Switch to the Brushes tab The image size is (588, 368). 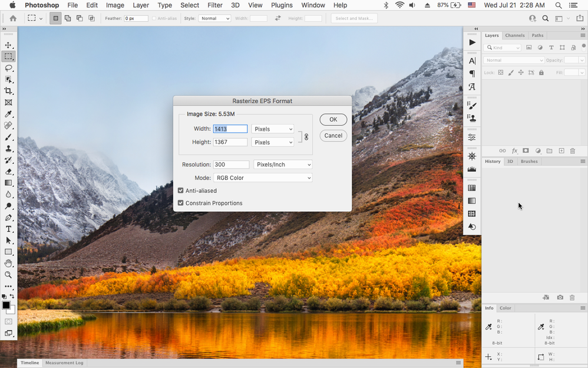click(x=529, y=162)
